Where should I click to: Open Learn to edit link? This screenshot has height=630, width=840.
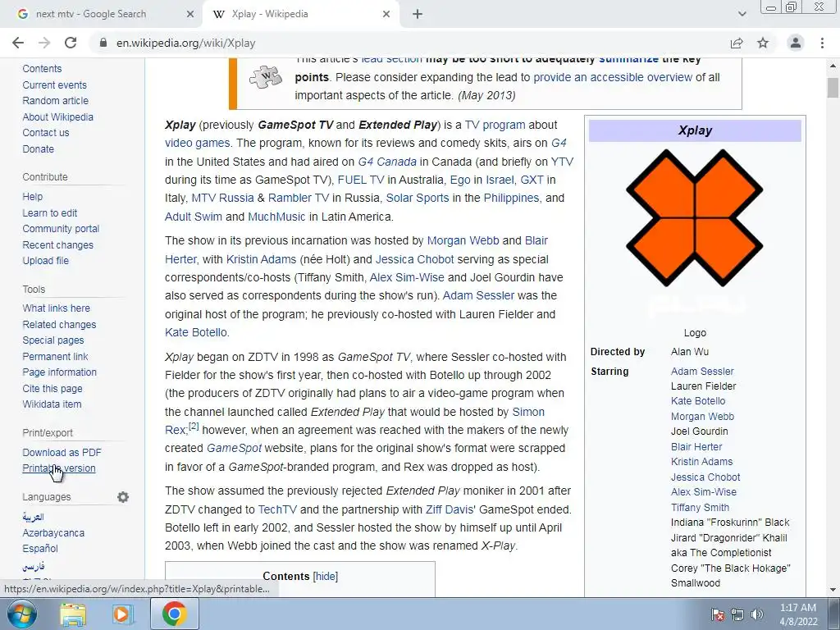pyautogui.click(x=50, y=212)
